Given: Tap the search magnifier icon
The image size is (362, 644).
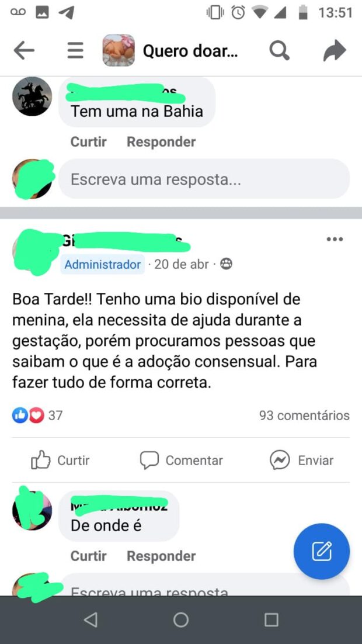Looking at the screenshot, I should [280, 51].
